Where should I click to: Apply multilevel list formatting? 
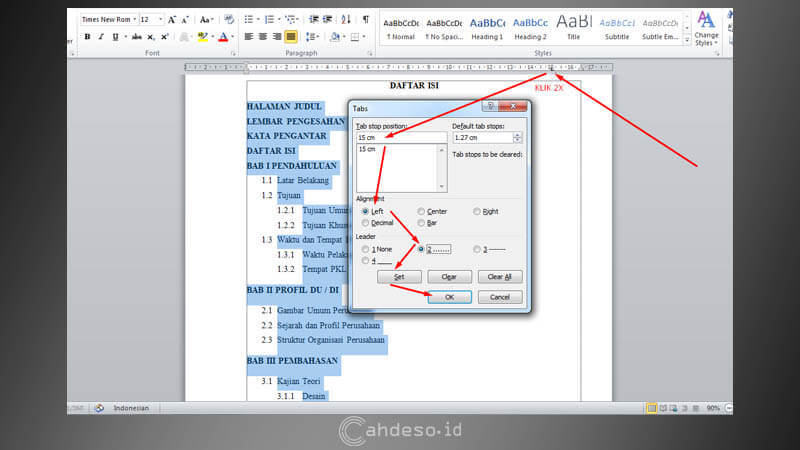291,19
